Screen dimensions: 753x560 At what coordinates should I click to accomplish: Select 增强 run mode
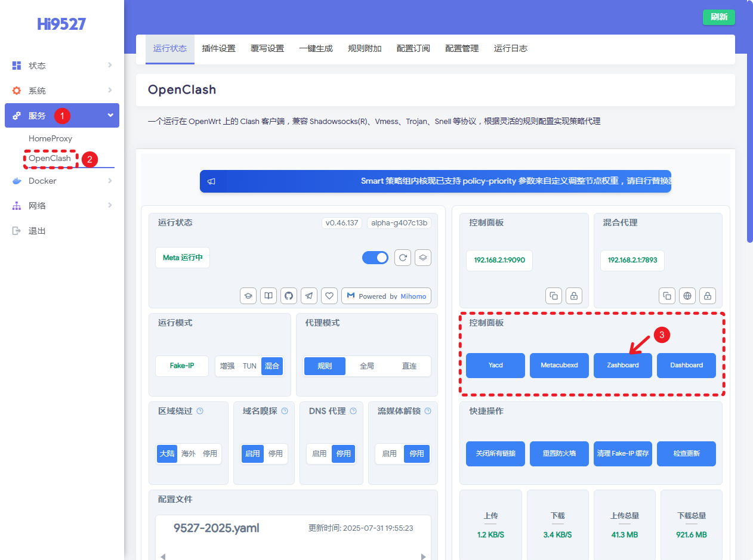point(227,366)
